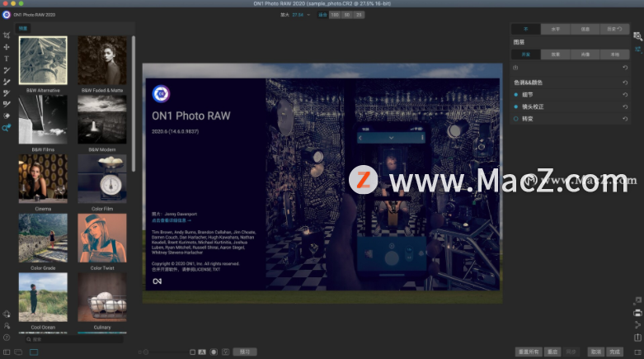This screenshot has width=644, height=359.
Task: Toggle the soft proofing icon below canvas
Action: pos(225,352)
